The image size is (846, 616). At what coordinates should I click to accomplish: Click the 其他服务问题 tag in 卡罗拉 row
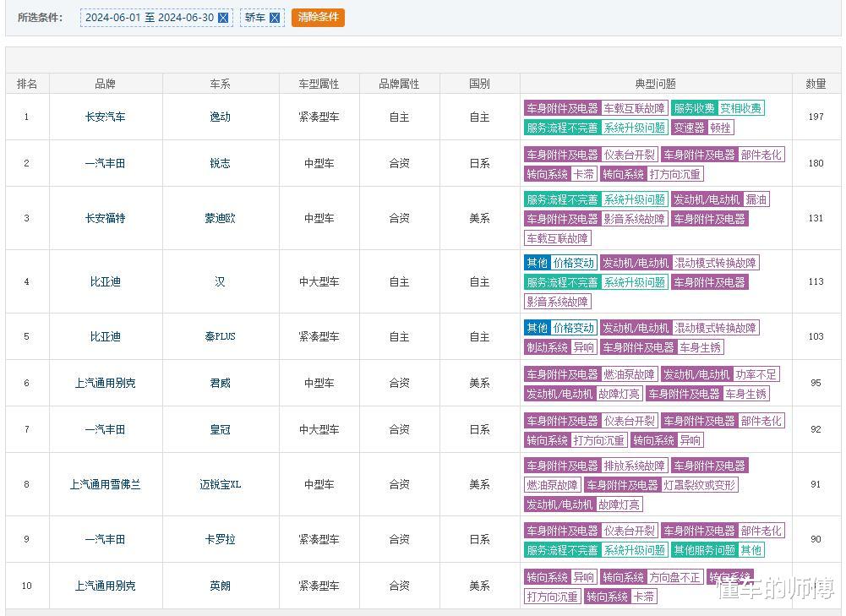click(x=705, y=550)
